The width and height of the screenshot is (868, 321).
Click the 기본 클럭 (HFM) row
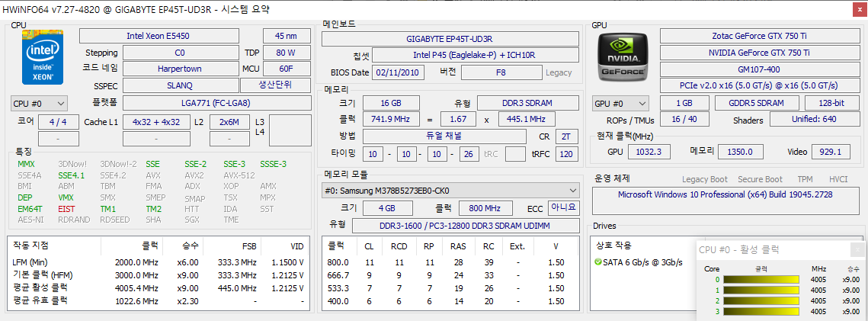pyautogui.click(x=159, y=275)
